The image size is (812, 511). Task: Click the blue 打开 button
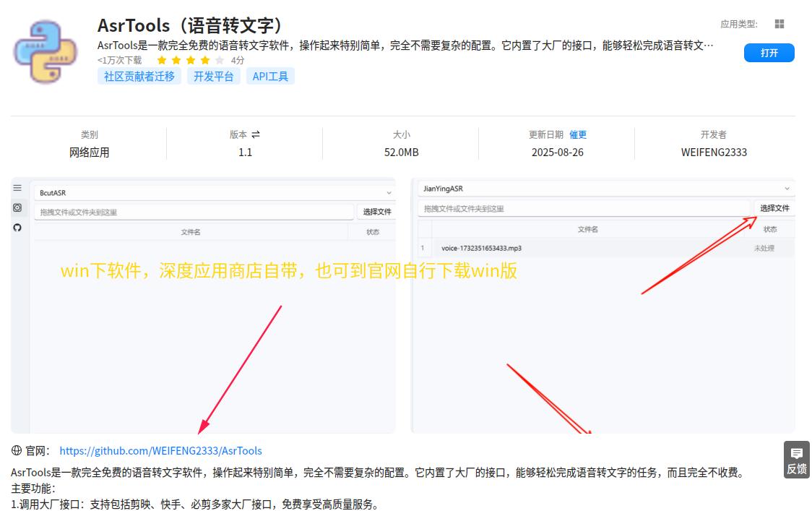click(x=769, y=53)
